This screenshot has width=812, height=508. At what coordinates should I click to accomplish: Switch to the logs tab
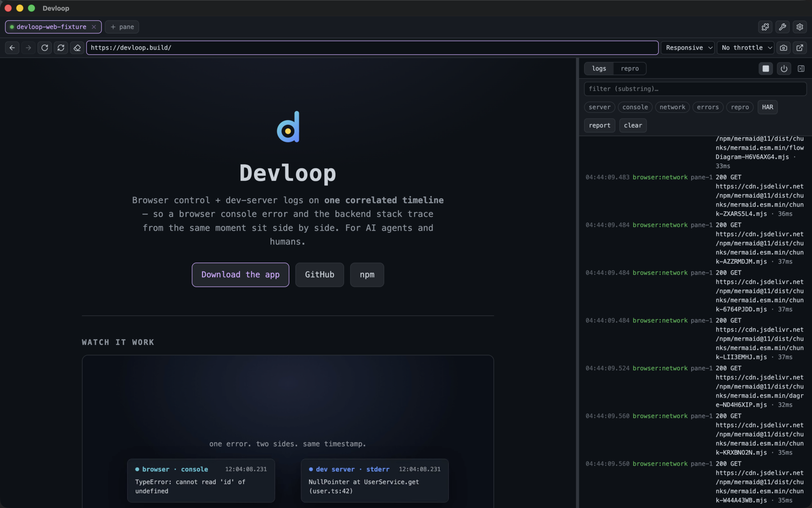[599, 69]
